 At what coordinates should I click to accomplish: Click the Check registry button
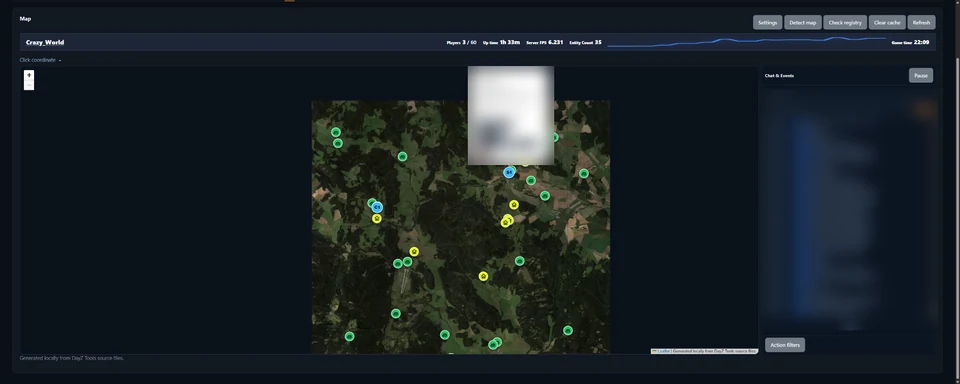pos(845,23)
